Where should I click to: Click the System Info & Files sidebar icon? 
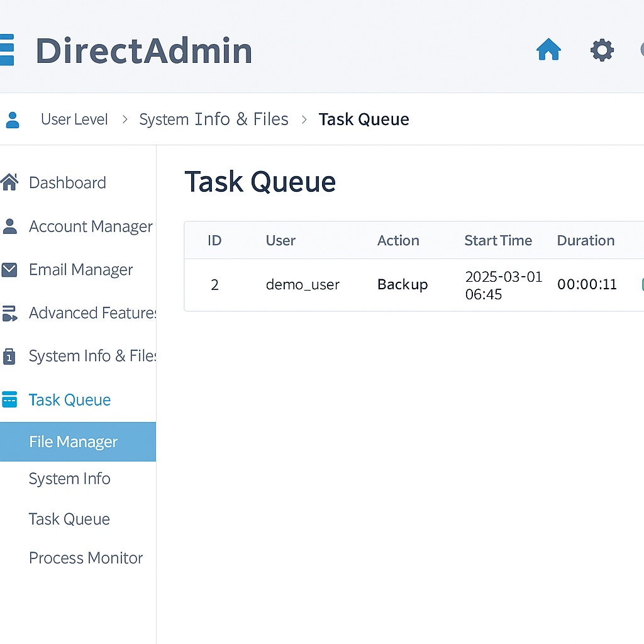pyautogui.click(x=9, y=357)
